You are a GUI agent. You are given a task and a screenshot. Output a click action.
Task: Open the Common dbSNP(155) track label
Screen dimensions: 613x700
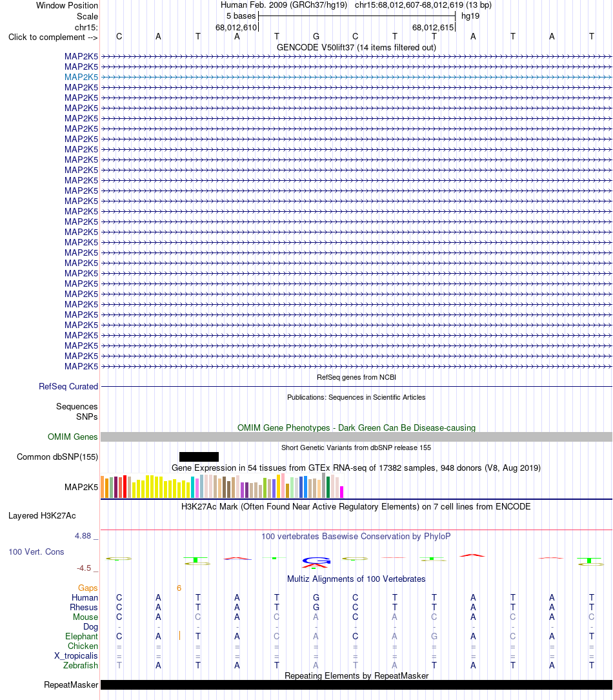coord(57,457)
